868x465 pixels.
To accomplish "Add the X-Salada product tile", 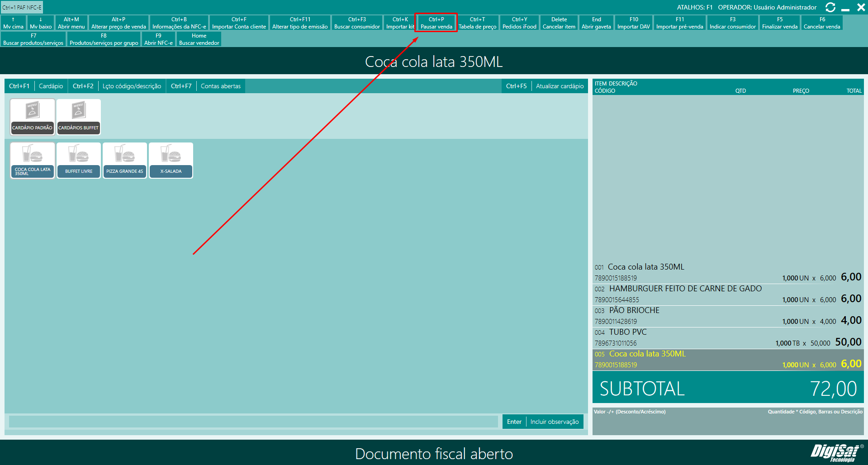I will pos(171,160).
